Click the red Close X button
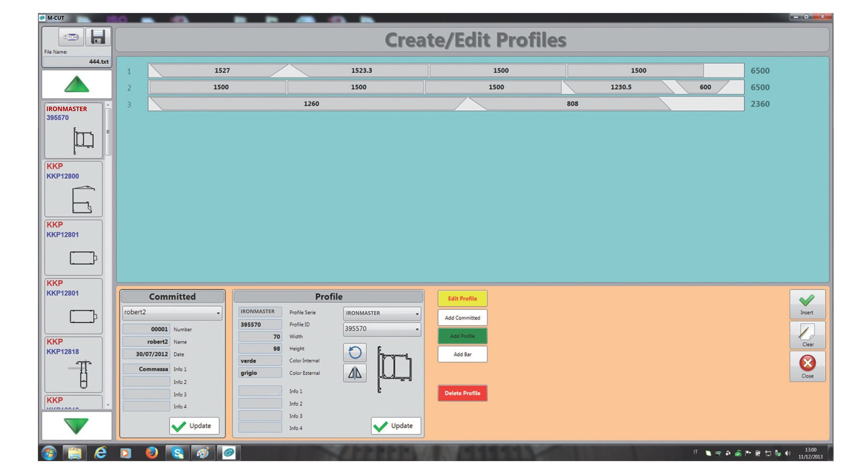This screenshot has width=868, height=475. (807, 366)
